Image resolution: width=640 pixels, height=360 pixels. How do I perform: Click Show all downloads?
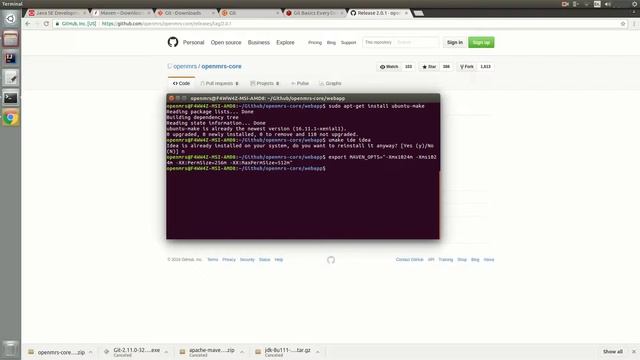[613, 351]
